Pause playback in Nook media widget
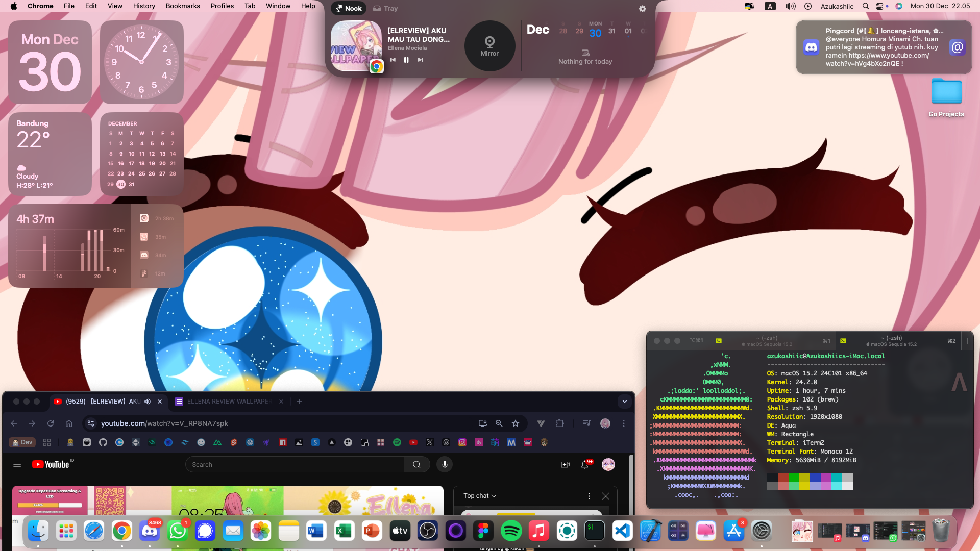 (406, 60)
